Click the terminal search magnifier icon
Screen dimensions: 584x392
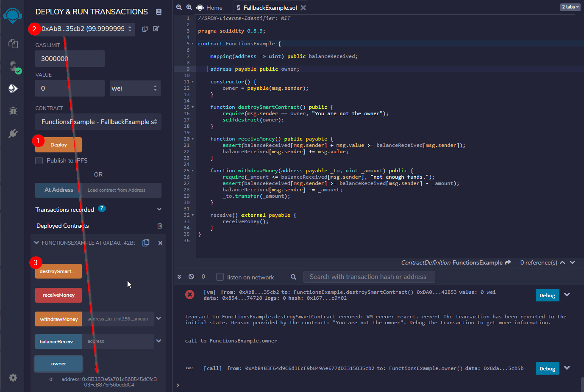coord(293,277)
